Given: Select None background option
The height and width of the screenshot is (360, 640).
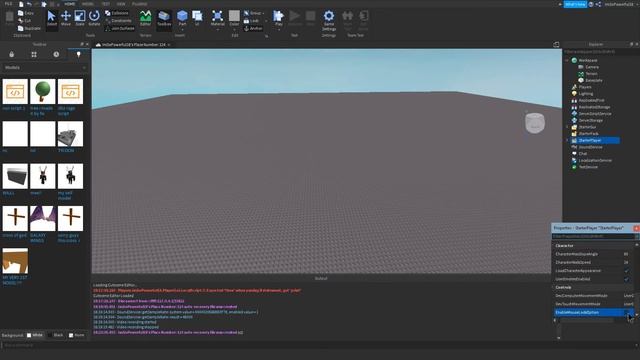Looking at the screenshot, I should 76,335.
